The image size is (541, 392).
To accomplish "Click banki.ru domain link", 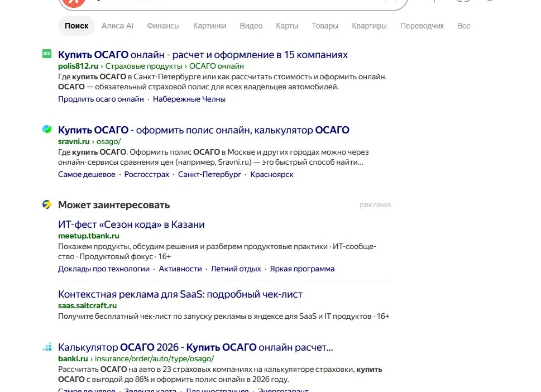I will (x=73, y=359).
